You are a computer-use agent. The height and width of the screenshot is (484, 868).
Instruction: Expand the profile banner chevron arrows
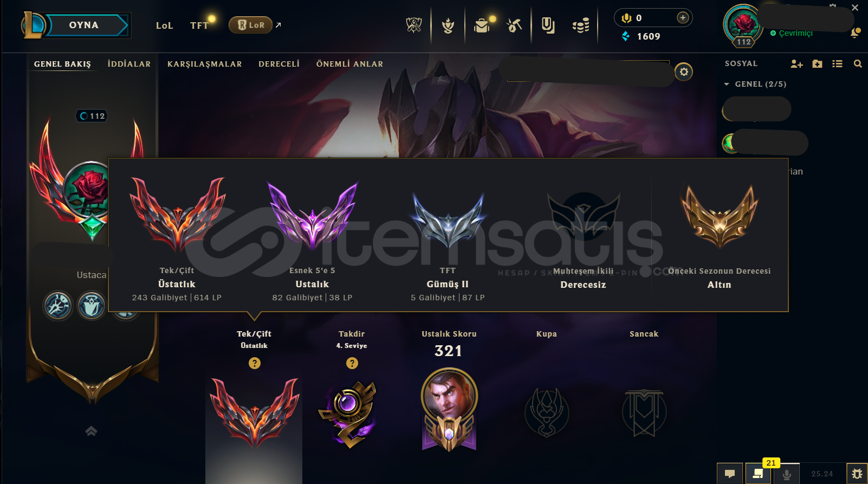coord(91,431)
